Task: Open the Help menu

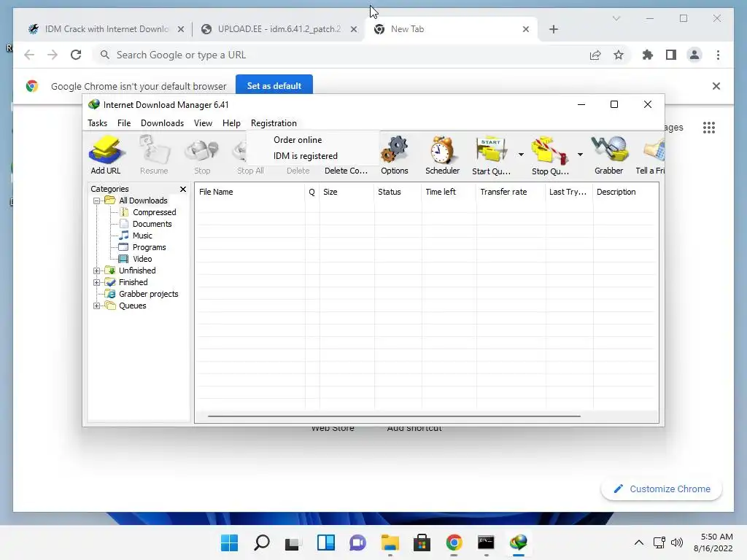Action: tap(231, 122)
